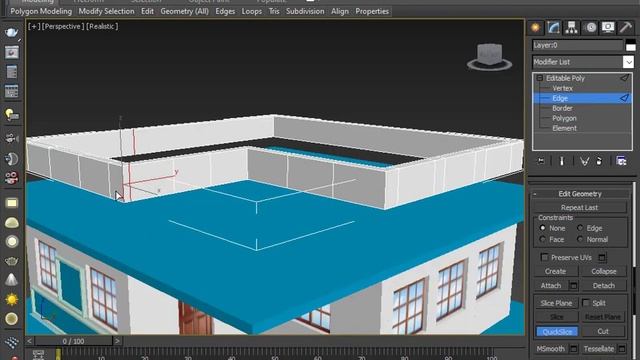This screenshot has width=640, height=360.
Task: Create a teapot primitive from left toolbar
Action: coord(11,261)
